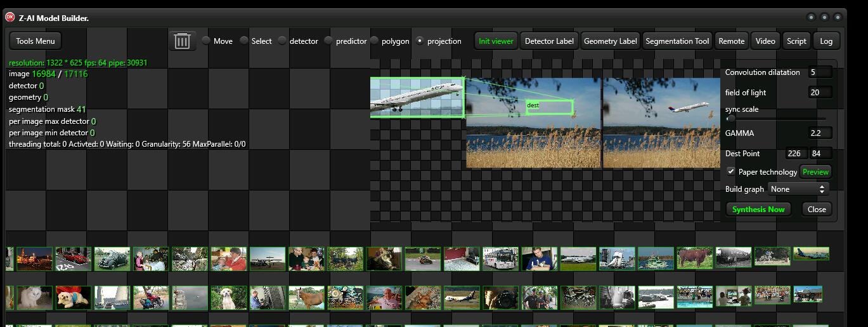Image resolution: width=868 pixels, height=327 pixels.
Task: Select the white bus thumbnail
Action: click(x=500, y=258)
